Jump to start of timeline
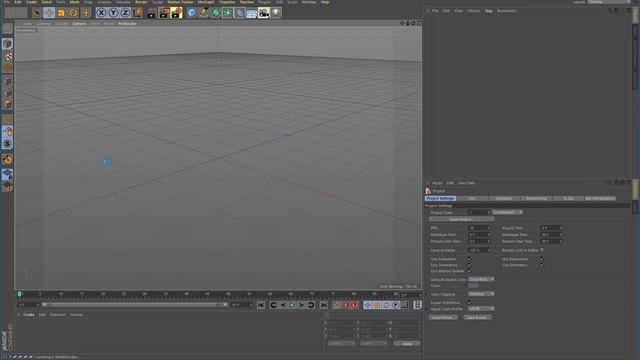Image resolution: width=640 pixels, height=360 pixels. click(261, 305)
